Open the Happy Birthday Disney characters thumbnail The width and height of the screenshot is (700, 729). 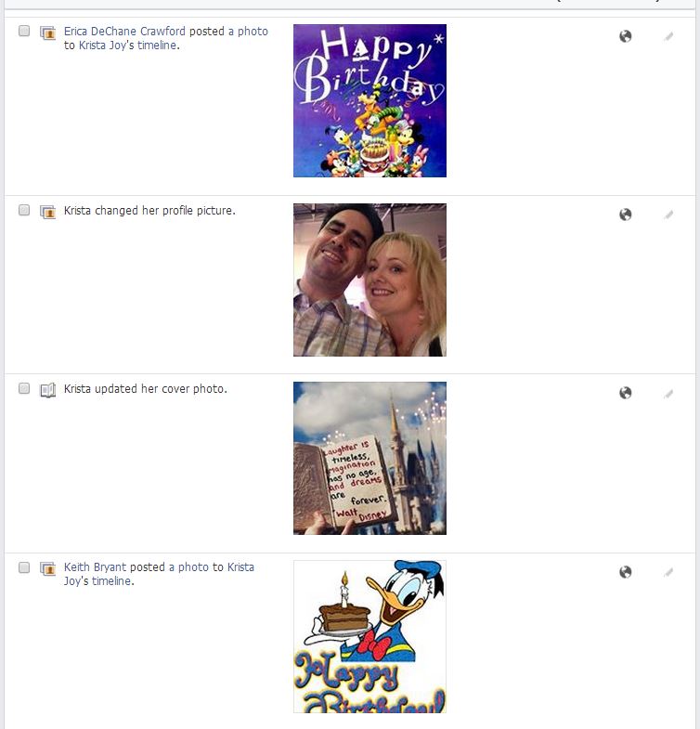369,100
